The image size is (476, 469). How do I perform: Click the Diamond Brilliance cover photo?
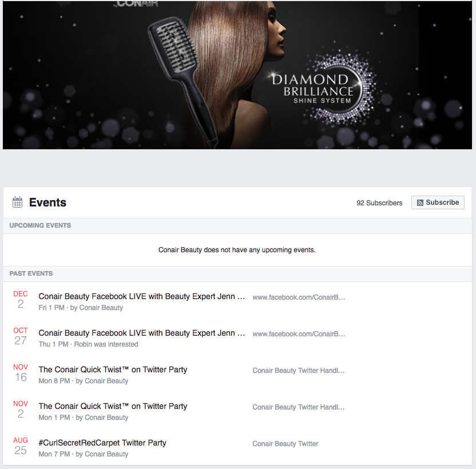click(x=237, y=75)
